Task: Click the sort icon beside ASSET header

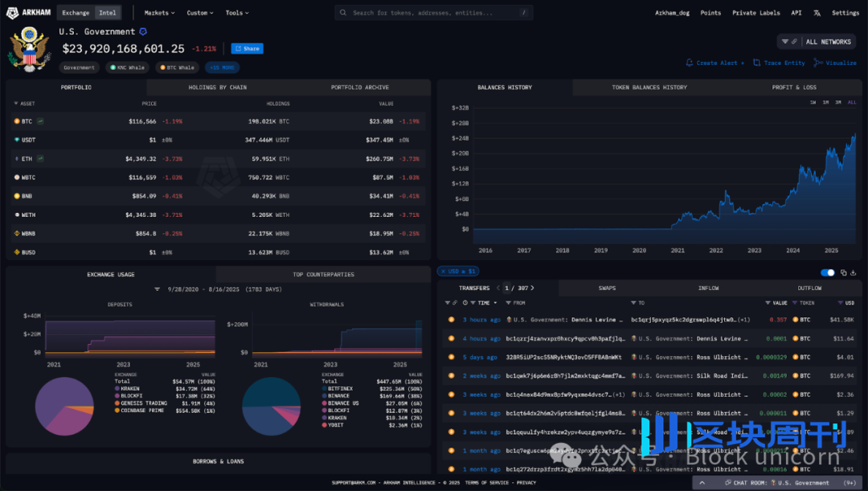Action: [x=15, y=104]
